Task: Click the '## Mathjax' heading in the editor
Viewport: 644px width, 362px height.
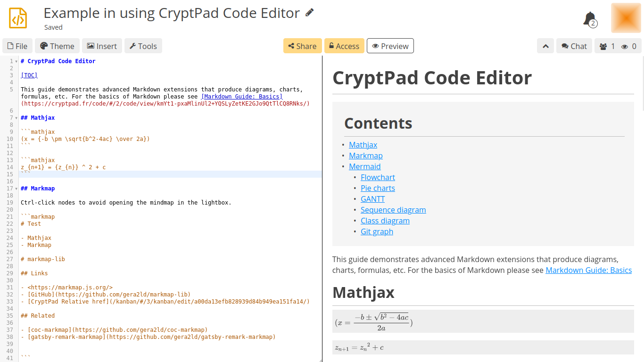Action: click(38, 118)
